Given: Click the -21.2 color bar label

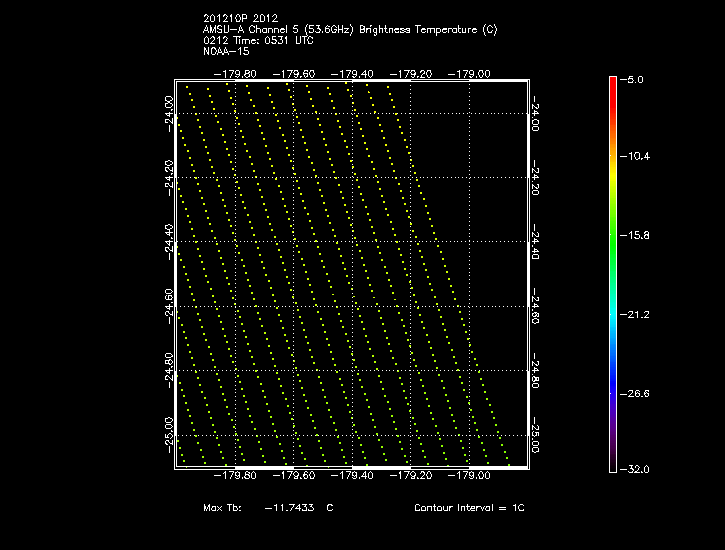Looking at the screenshot, I should click(x=637, y=314).
